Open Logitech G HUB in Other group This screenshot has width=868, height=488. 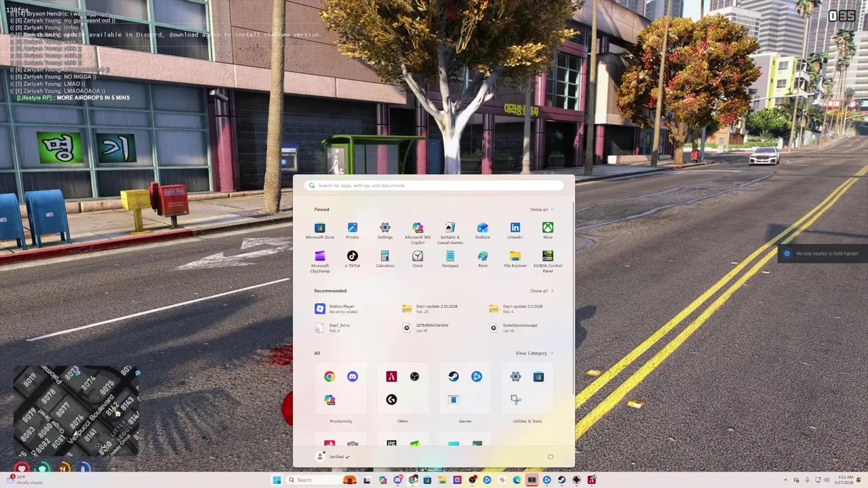click(x=391, y=400)
